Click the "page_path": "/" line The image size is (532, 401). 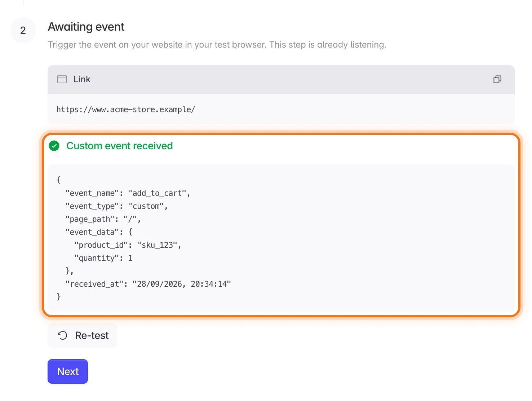103,219
